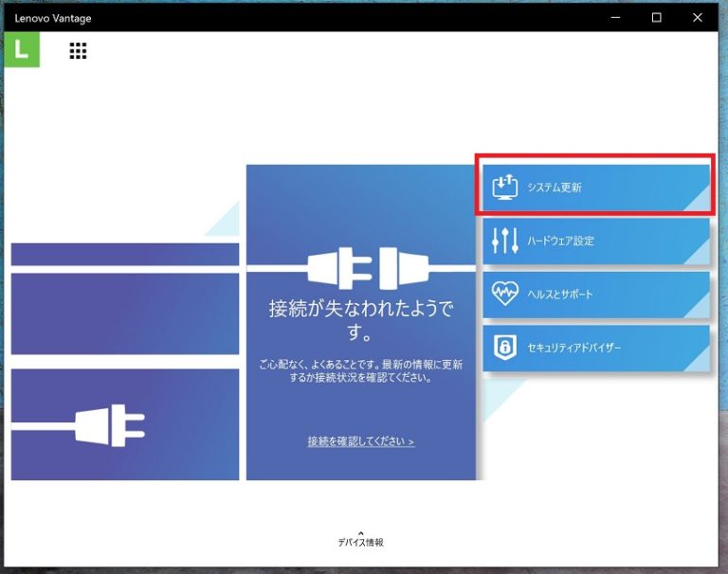Follow the 接続を確認してください link
This screenshot has width=728, height=574.
click(361, 441)
